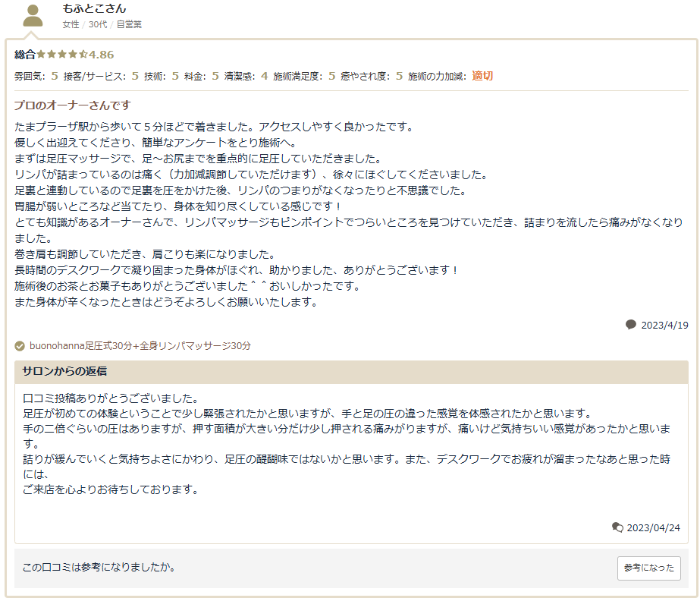Click the reviewer's avatar icon
Image resolution: width=700 pixels, height=598 pixels.
[x=33, y=15]
